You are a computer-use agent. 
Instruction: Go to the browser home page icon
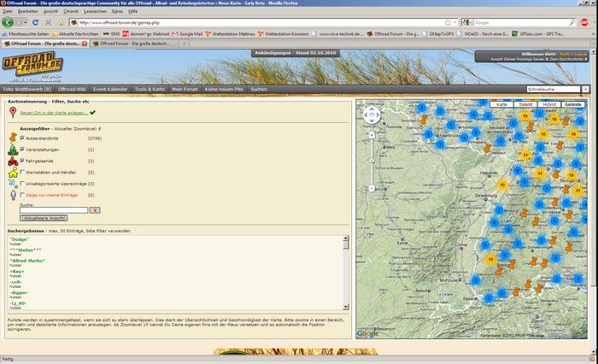[x=61, y=23]
